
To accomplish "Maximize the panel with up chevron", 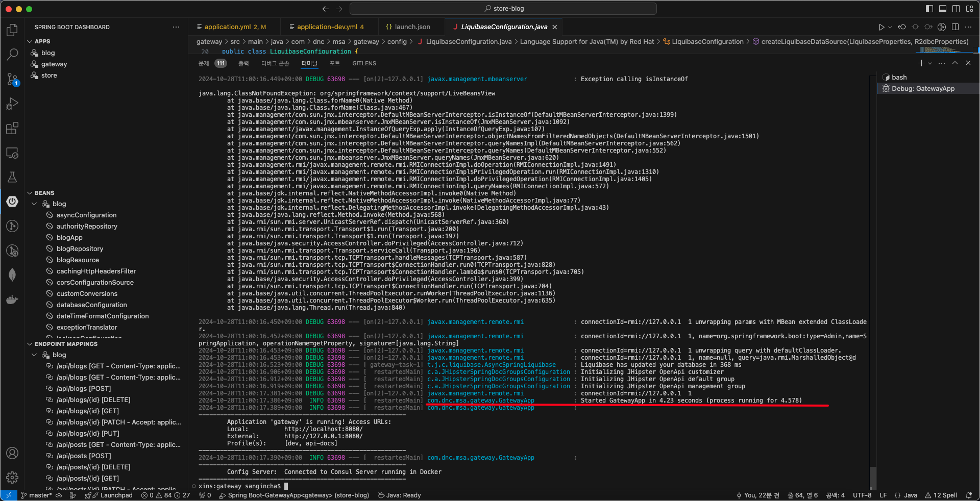I will pos(955,63).
